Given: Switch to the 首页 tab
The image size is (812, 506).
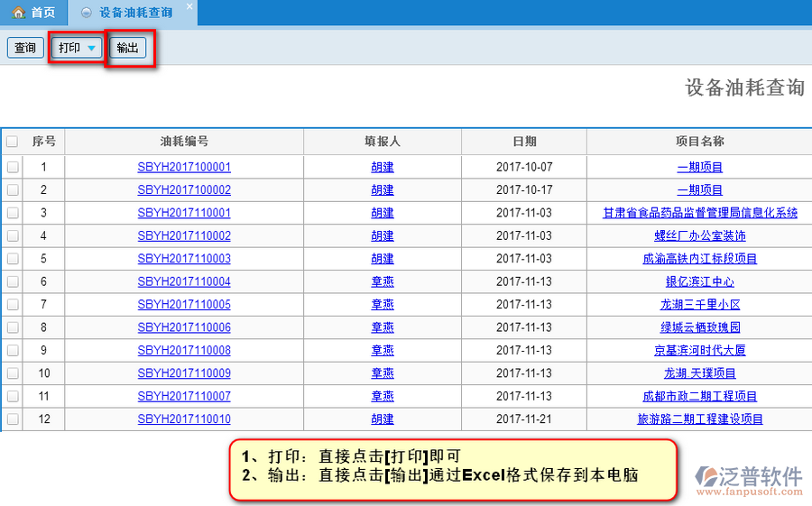Looking at the screenshot, I should click(x=34, y=13).
